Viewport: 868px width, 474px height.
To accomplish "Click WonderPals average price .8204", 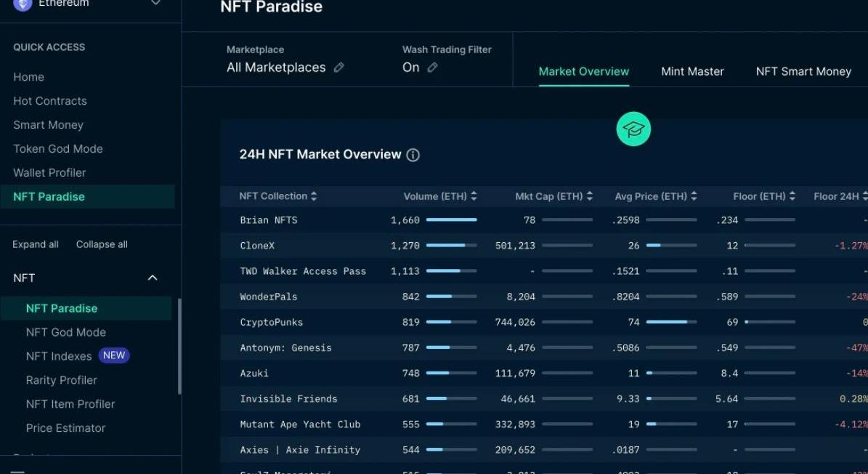I will coord(625,297).
